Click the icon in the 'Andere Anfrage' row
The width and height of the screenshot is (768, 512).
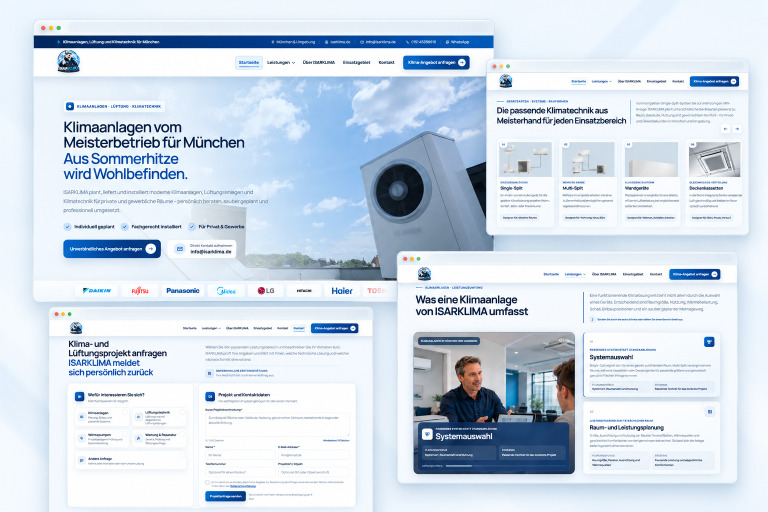pos(81,461)
